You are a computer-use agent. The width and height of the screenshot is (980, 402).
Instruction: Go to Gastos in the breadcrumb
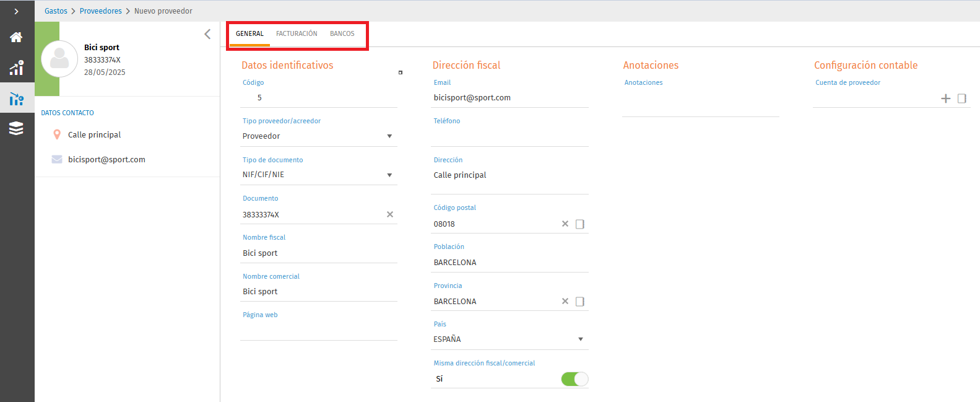56,11
